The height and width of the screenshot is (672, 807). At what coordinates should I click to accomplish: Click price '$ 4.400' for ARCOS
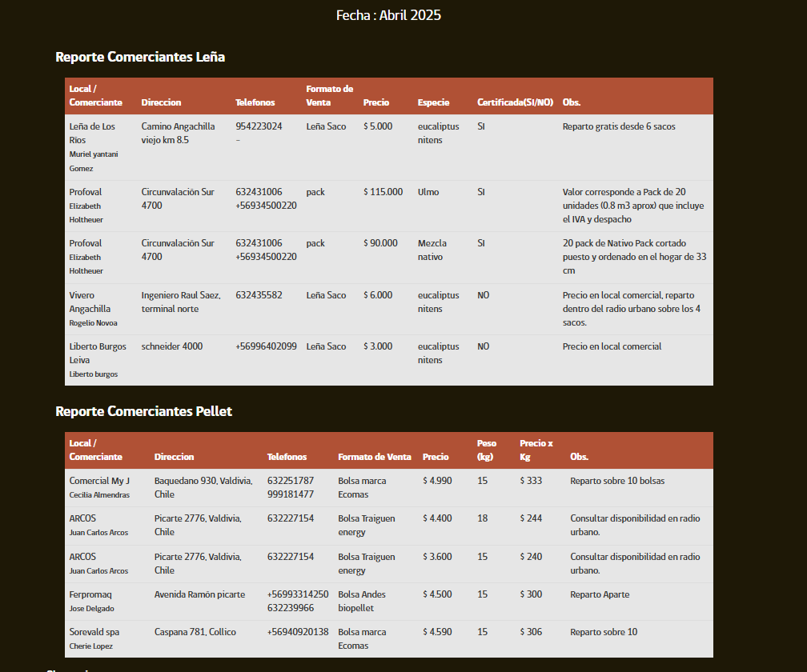[x=437, y=518]
